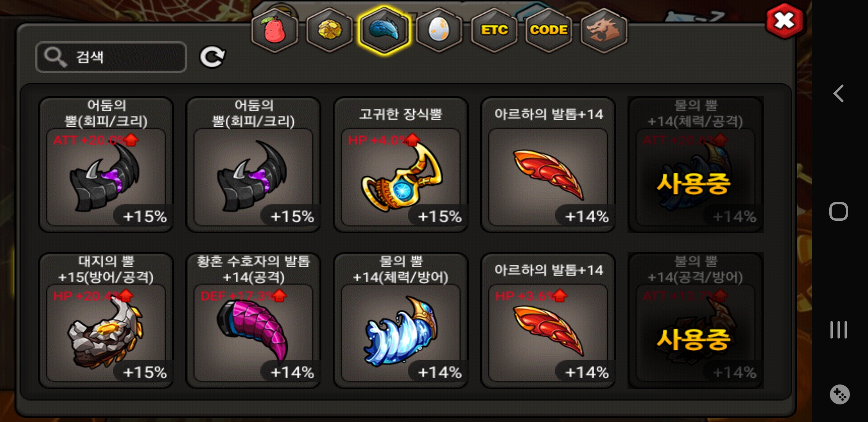The width and height of the screenshot is (868, 422).
Task: Open the game tools controller icon
Action: click(x=839, y=395)
